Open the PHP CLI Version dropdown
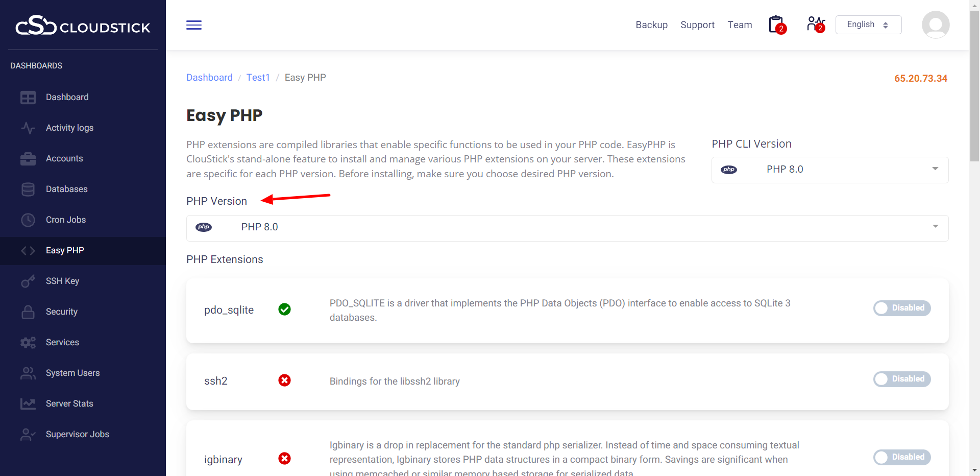The image size is (980, 476). (829, 170)
